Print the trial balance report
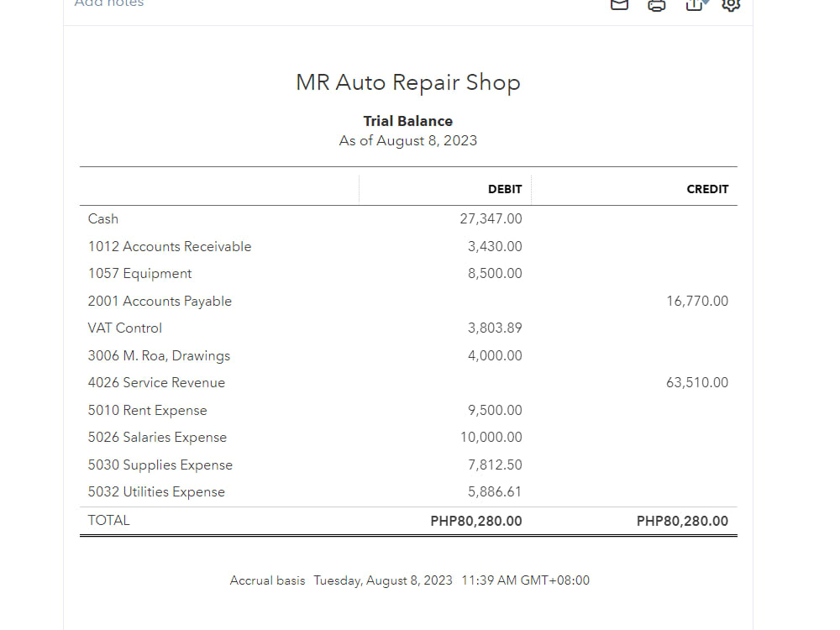This screenshot has height=630, width=840. 657,6
